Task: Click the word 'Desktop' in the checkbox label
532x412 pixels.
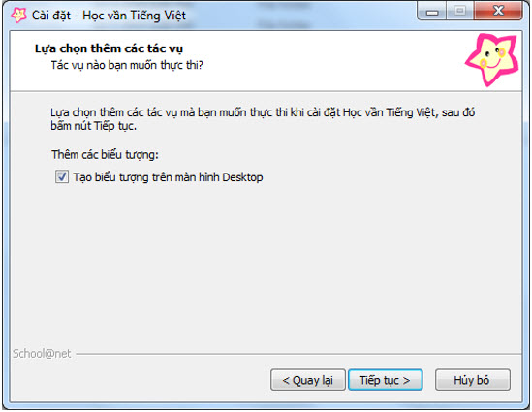Action: (242, 177)
